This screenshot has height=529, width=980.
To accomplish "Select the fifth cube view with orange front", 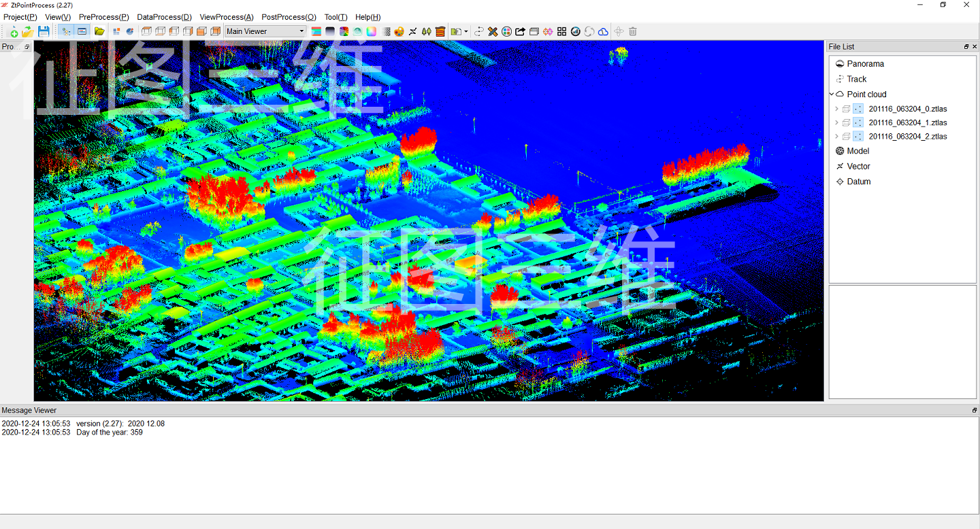I will coord(201,31).
